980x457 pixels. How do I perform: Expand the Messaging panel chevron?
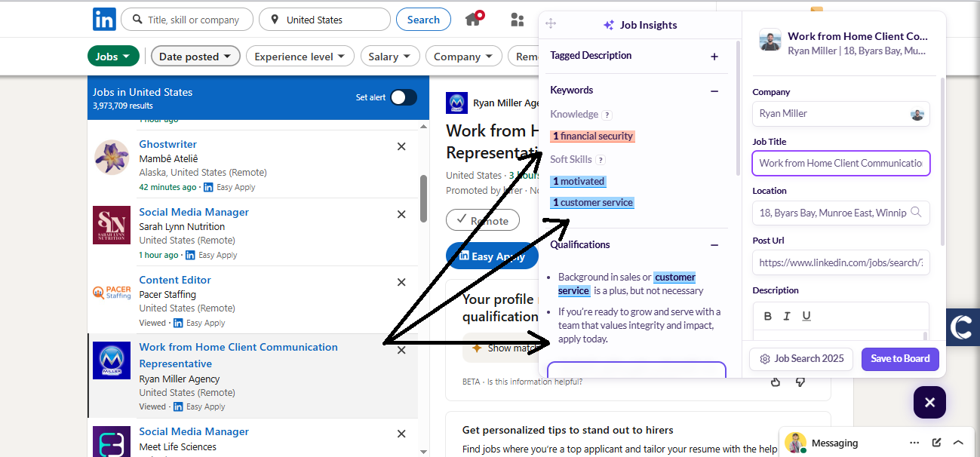958,443
